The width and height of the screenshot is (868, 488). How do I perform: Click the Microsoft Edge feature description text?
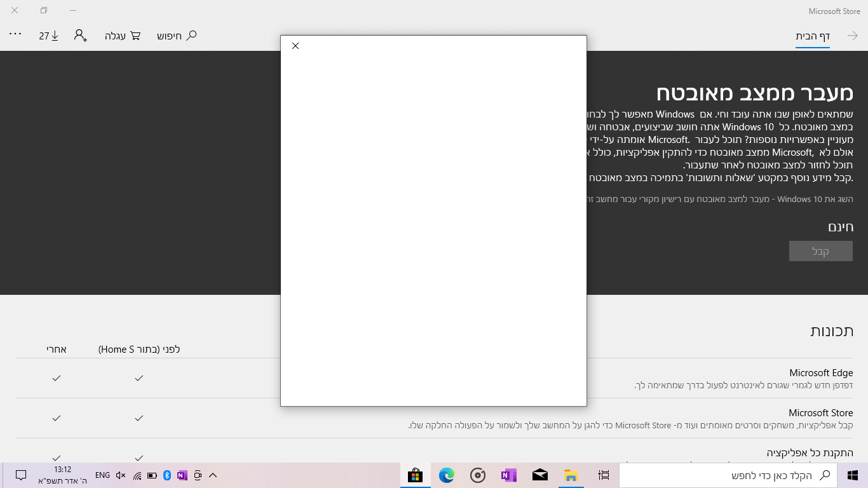pos(743,386)
